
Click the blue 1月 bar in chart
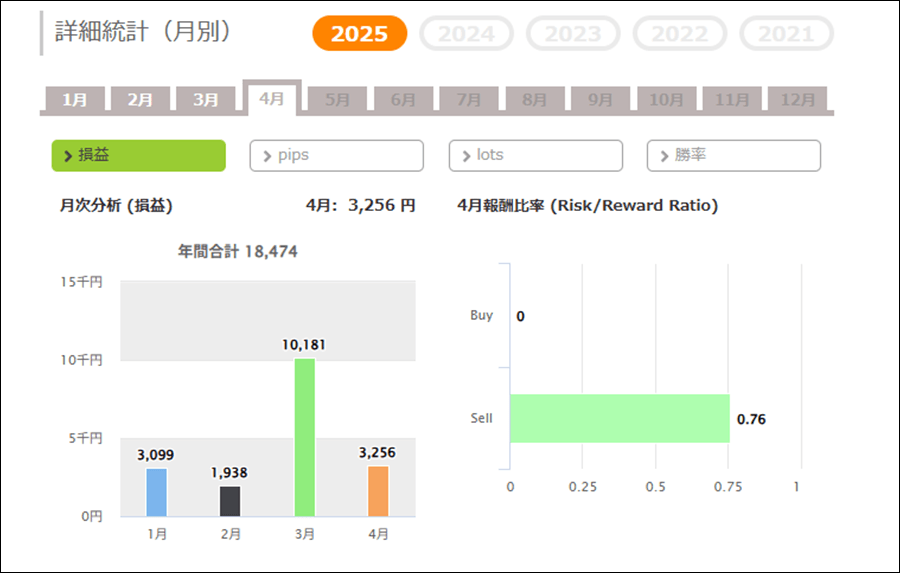(157, 493)
